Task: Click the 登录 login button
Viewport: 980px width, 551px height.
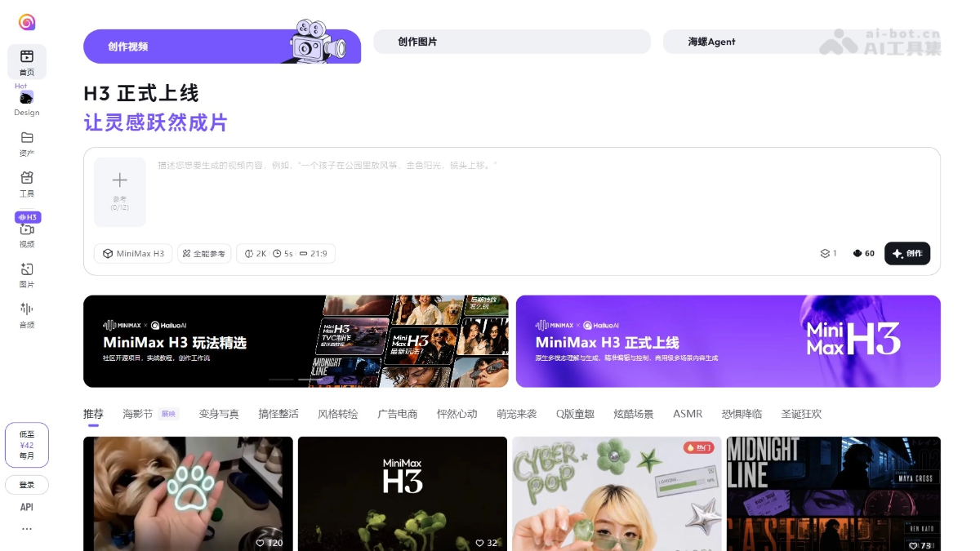Action: coord(27,485)
